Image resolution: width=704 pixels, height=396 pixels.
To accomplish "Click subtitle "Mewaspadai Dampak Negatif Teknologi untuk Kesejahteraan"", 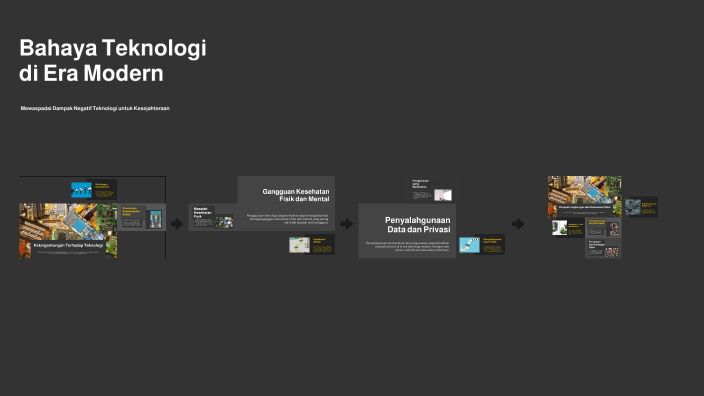I will pos(95,108).
